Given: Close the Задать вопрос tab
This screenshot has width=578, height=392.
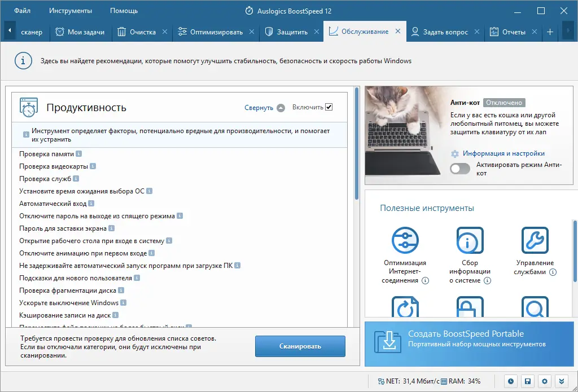Looking at the screenshot, I should click(x=477, y=32).
